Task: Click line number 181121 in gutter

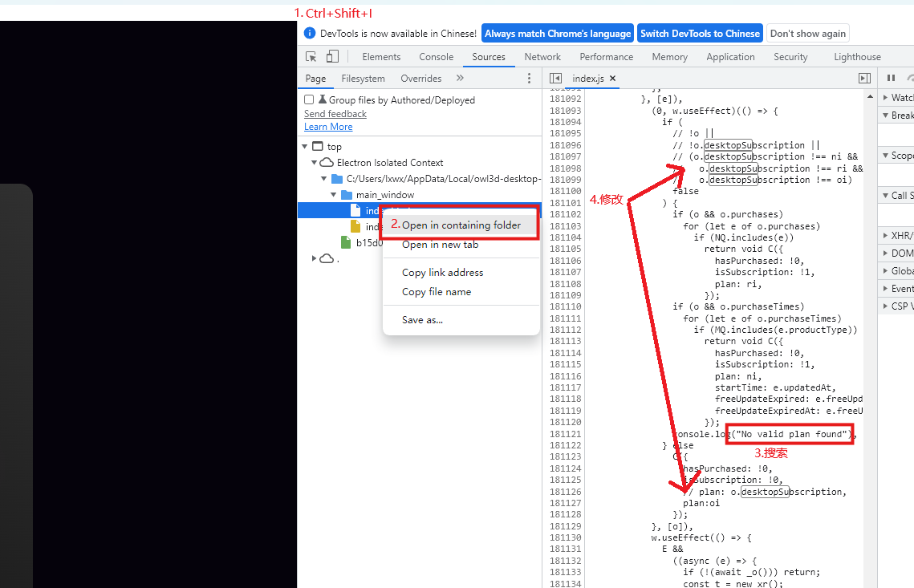Action: pyautogui.click(x=565, y=434)
